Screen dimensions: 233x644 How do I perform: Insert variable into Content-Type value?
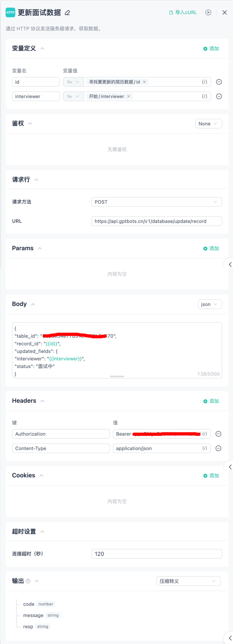point(205,448)
